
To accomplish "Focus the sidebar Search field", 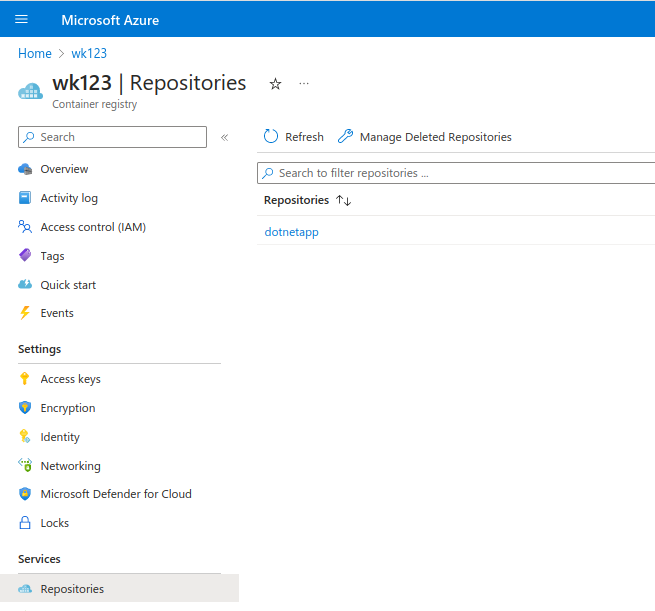I will tap(112, 137).
